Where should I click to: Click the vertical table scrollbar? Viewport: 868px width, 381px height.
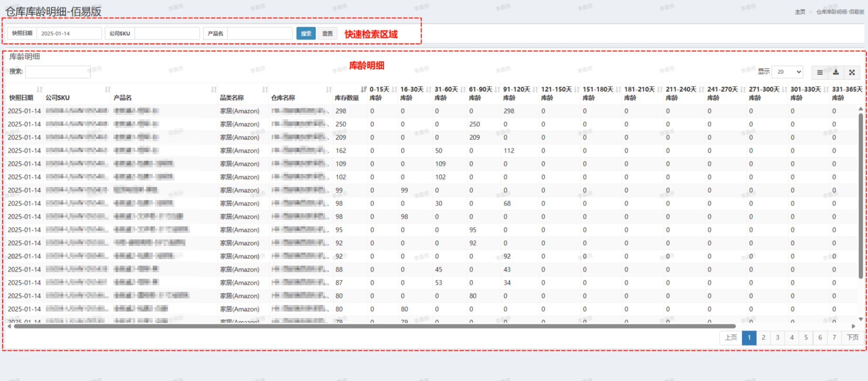pos(861,196)
